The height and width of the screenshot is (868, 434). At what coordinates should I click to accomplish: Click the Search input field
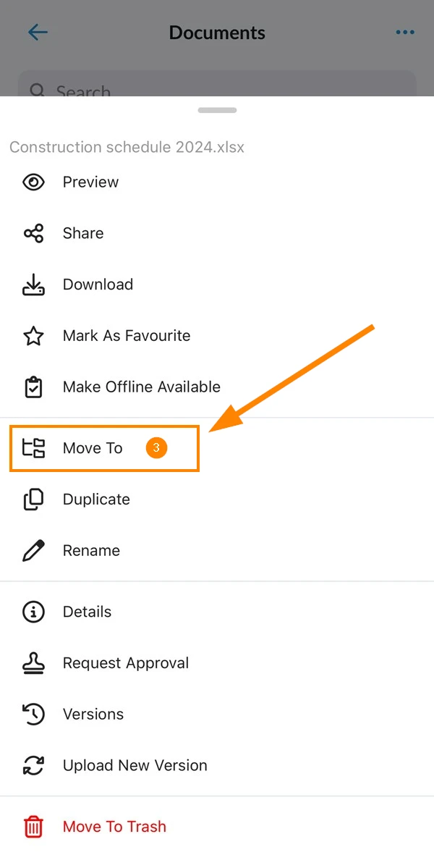tap(217, 83)
